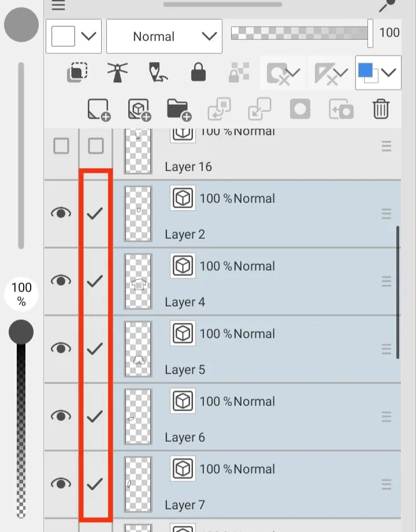This screenshot has height=532, width=416.
Task: Delete the selected layers with trash icon
Action: (x=381, y=109)
